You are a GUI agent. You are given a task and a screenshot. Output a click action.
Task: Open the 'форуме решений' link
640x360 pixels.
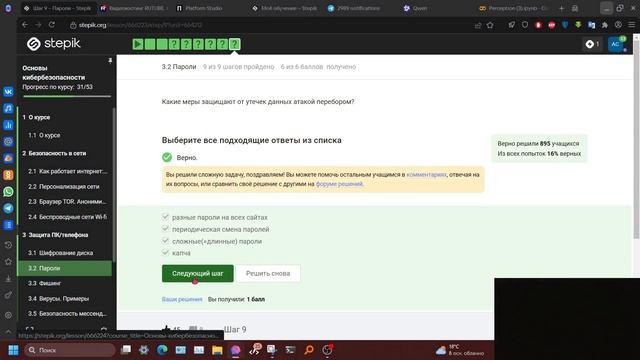point(339,184)
